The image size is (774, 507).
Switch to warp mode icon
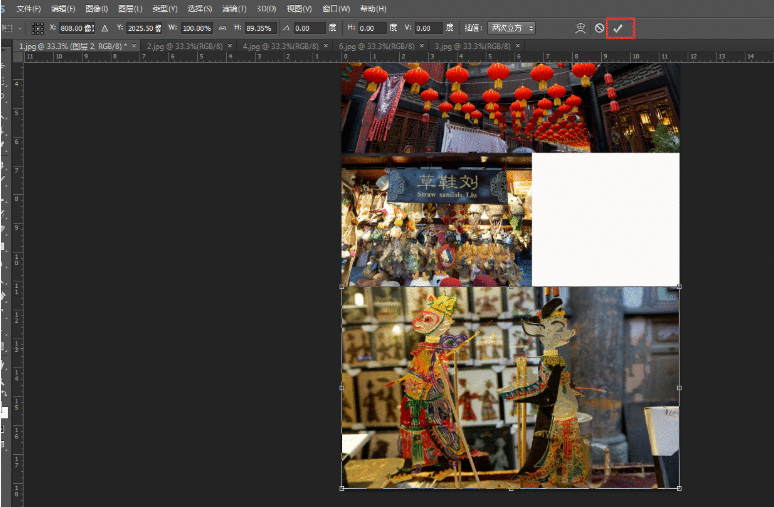tap(579, 28)
